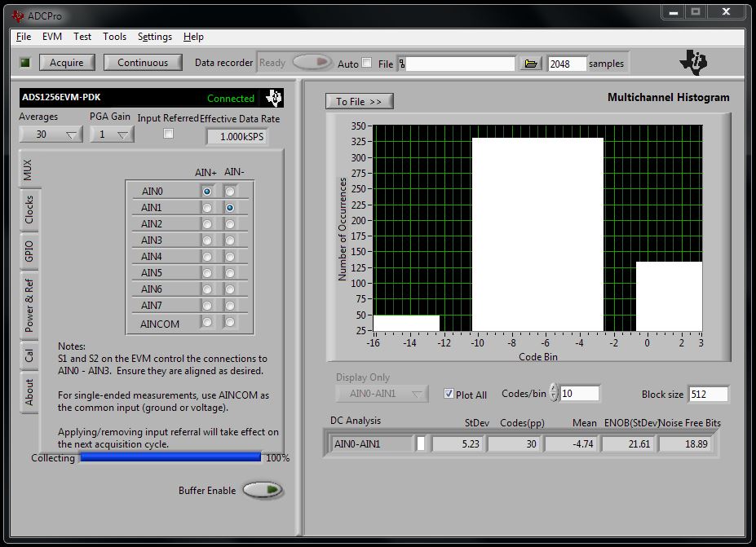Select AIN0 as AIN+ input
Image resolution: width=756 pixels, height=547 pixels.
207,192
